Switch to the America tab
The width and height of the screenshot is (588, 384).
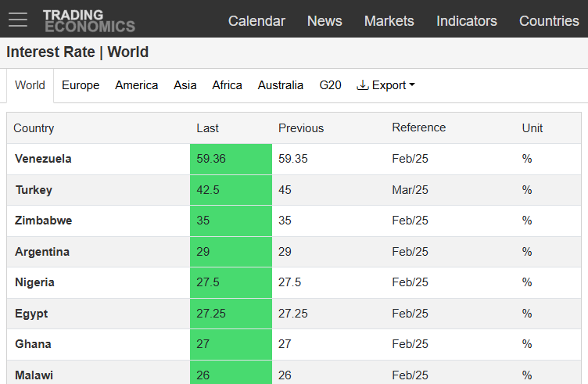[136, 85]
